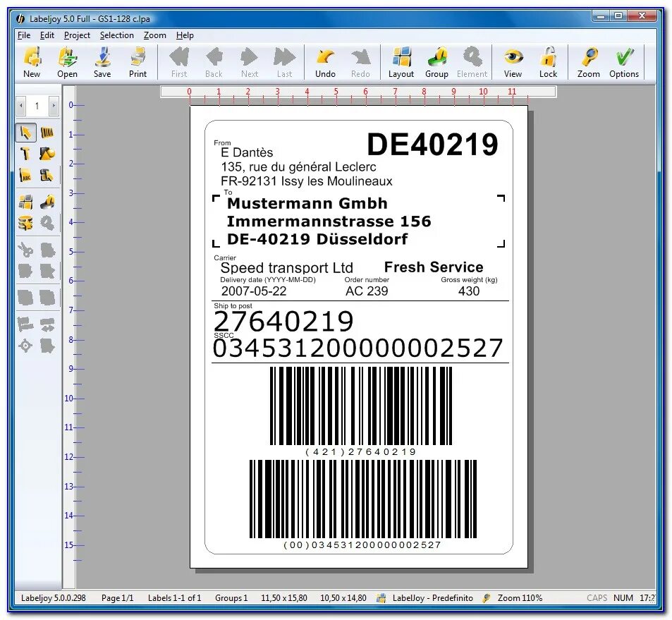672x620 pixels.
Task: Print the label using Print button
Action: pyautogui.click(x=138, y=63)
